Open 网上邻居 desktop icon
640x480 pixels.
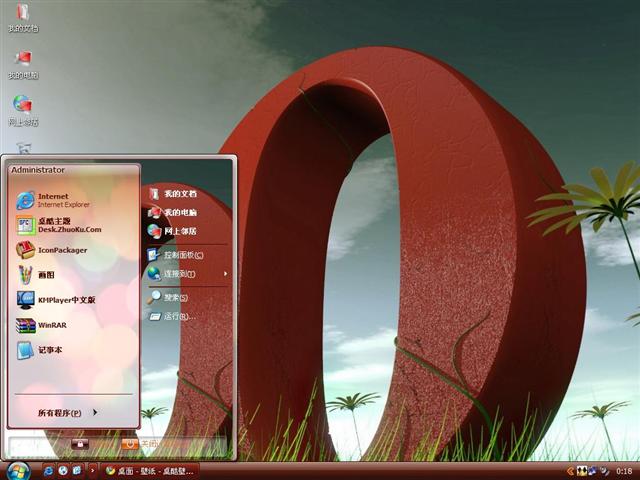click(x=23, y=111)
